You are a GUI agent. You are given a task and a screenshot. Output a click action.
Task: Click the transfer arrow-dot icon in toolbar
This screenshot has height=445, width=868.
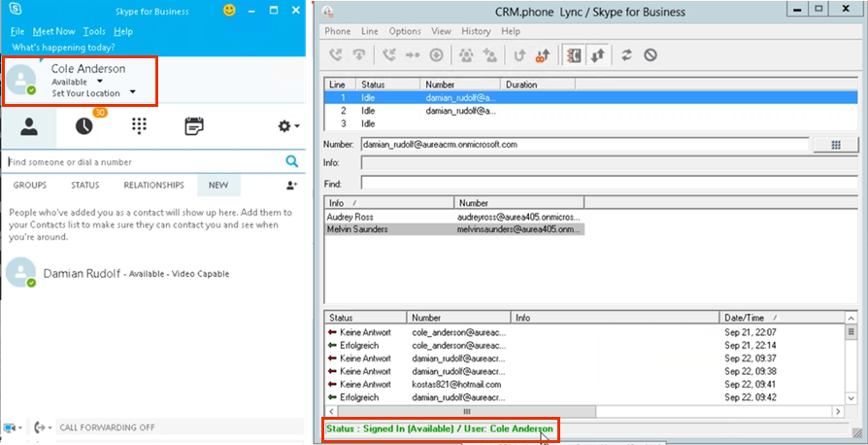point(413,54)
